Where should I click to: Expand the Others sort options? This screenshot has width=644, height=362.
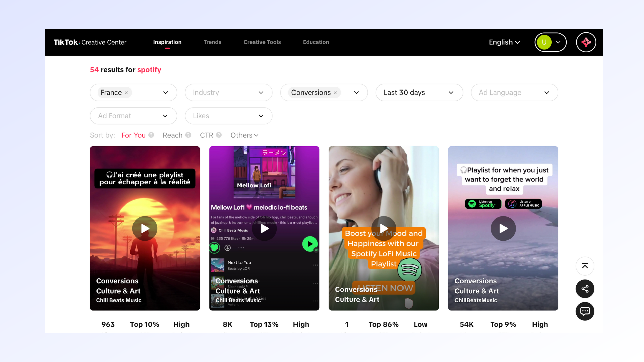pos(244,135)
